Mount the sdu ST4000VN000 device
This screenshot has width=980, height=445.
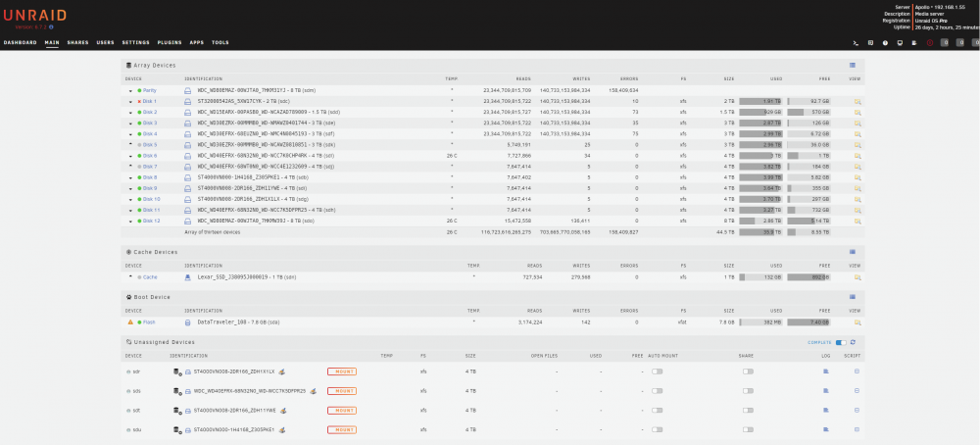pyautogui.click(x=342, y=430)
